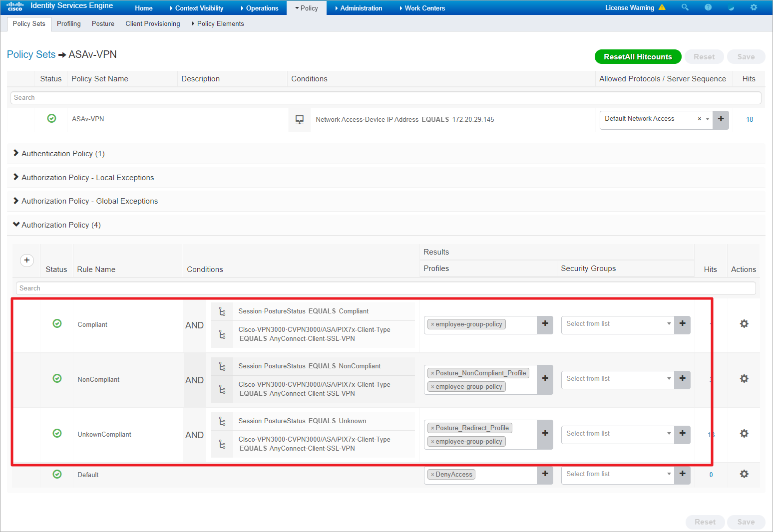773x532 pixels.
Task: Switch to Client Provisioning tab
Action: click(x=153, y=23)
